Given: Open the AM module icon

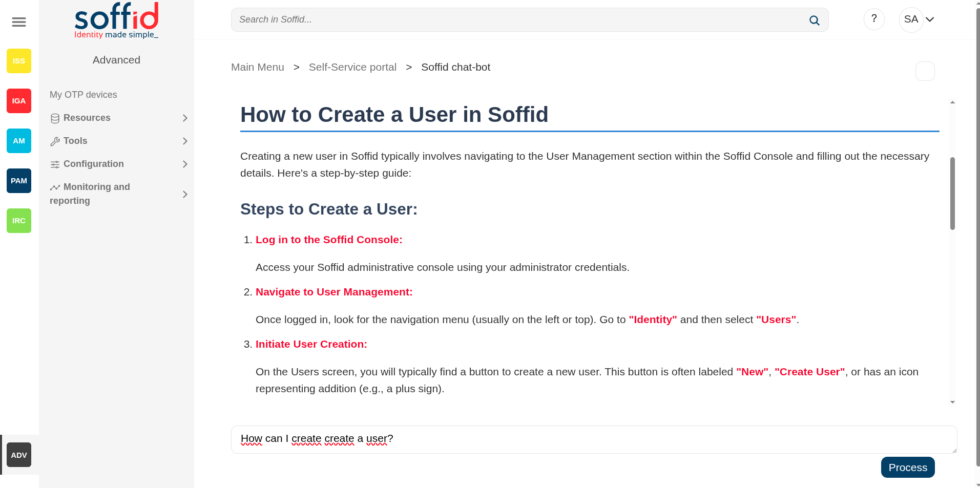Looking at the screenshot, I should (19, 141).
